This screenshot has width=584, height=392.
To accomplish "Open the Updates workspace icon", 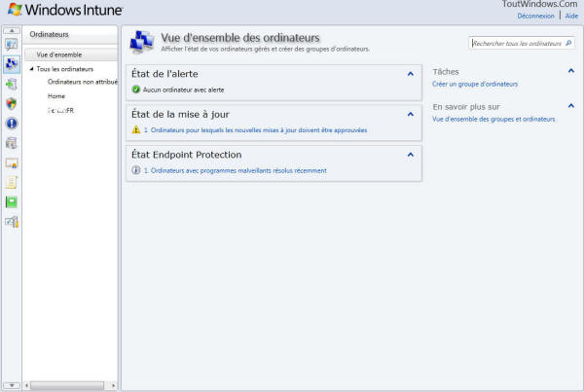I will pos(11,84).
